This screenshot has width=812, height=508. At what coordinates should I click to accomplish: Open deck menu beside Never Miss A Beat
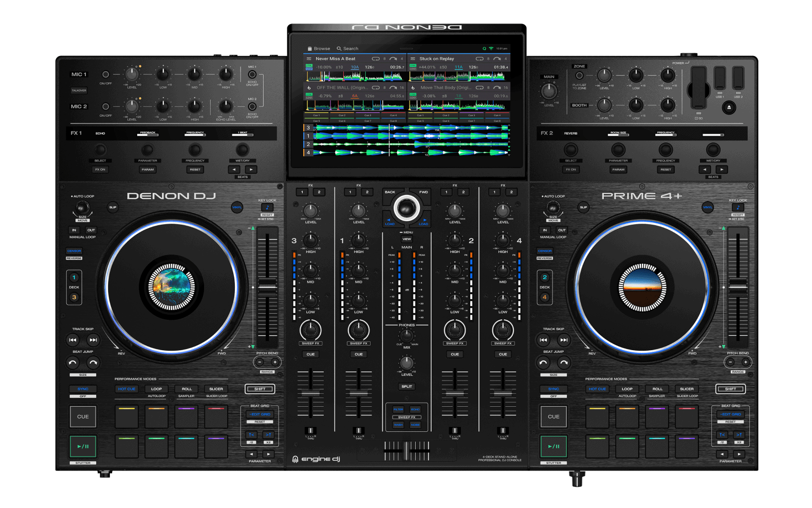pyautogui.click(x=309, y=59)
